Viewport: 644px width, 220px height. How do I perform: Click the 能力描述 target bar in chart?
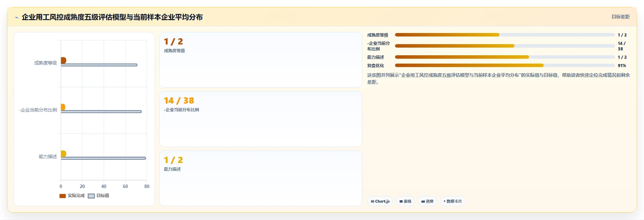coord(103,158)
